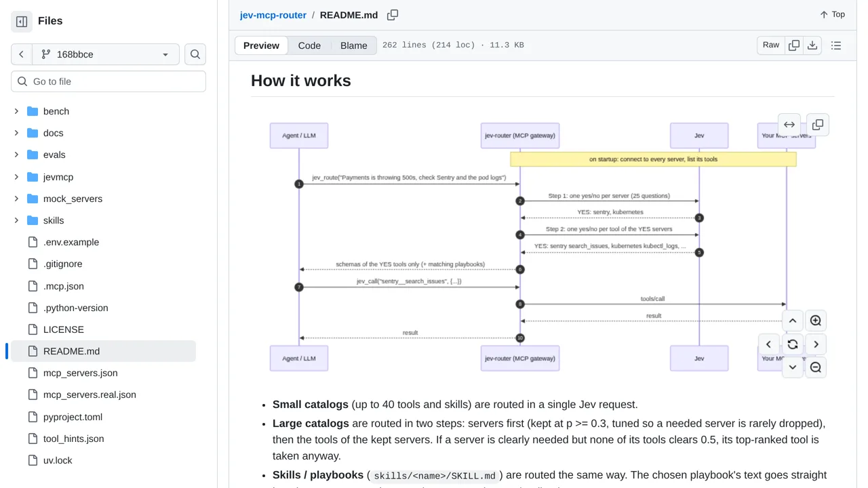Pan the diagram up

[792, 321]
